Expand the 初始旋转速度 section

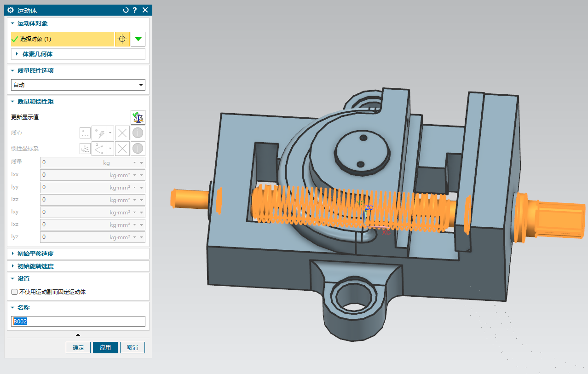point(35,266)
